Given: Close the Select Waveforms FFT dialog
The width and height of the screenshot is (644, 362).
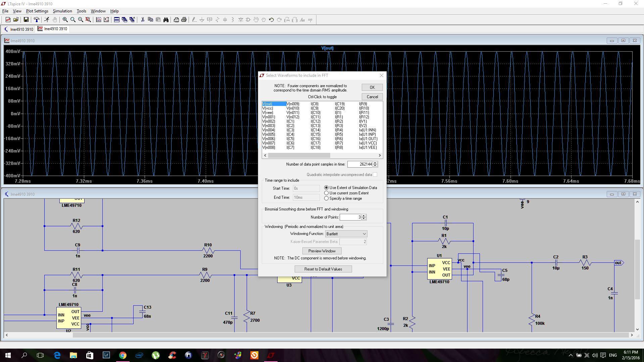Looking at the screenshot, I should click(x=381, y=75).
